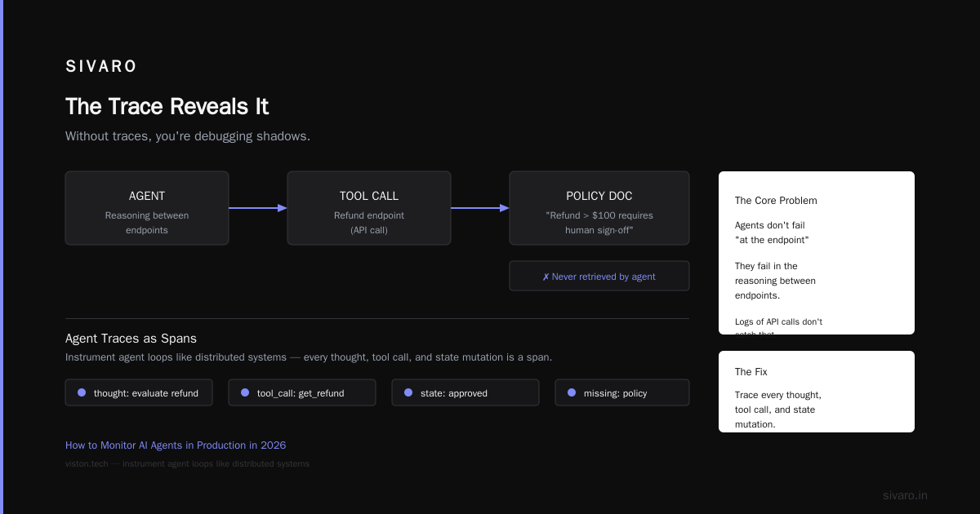Click "Refund endpoint (API call)" text
980x514 pixels.
click(x=369, y=223)
